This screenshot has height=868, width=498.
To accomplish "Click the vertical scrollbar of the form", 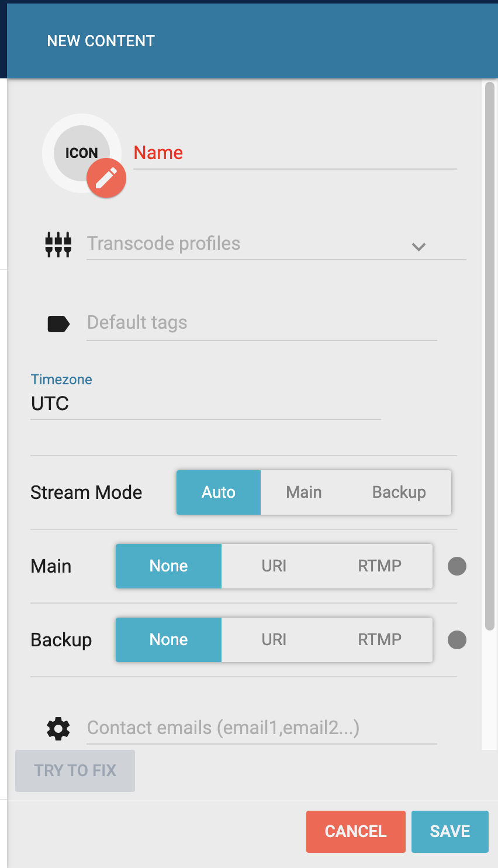I will point(490,357).
